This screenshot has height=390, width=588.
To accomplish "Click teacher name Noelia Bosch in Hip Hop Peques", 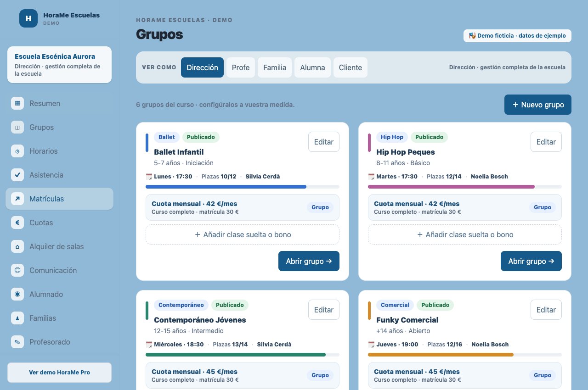I will click(489, 177).
